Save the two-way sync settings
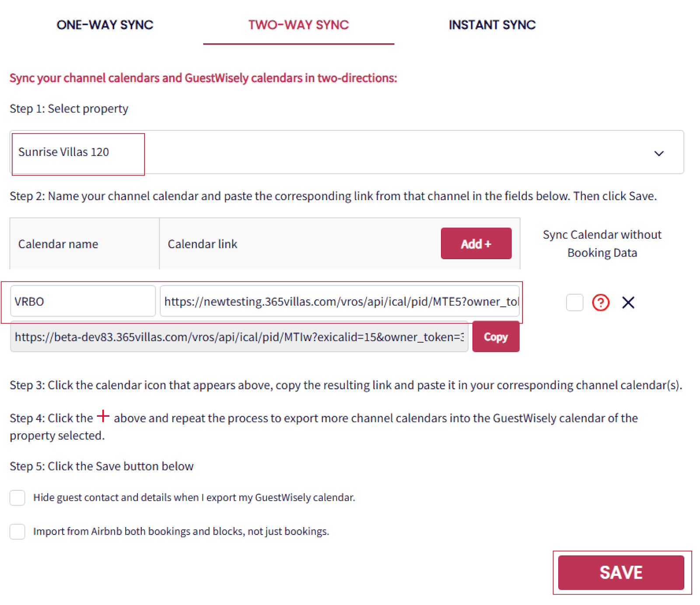Screen dimensions: 700x605 pos(620,572)
